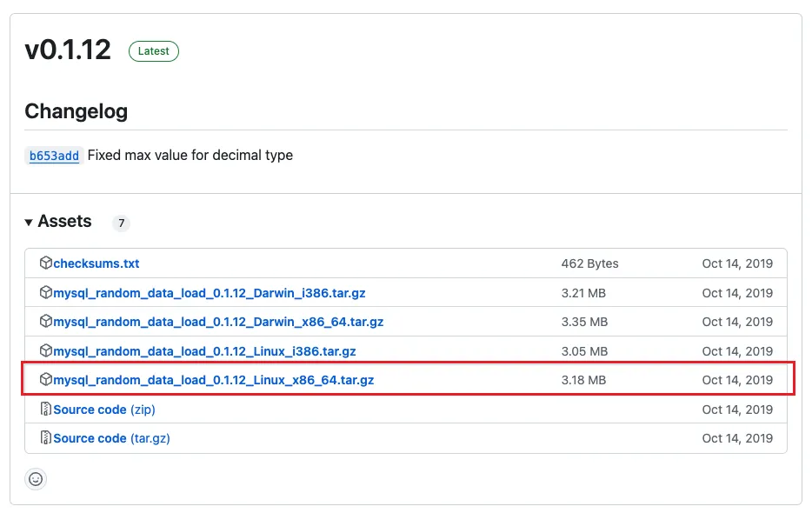Click the package icon beside Linux_x86_64 archive
Viewport: 812px width, 513px height.
[x=45, y=380]
